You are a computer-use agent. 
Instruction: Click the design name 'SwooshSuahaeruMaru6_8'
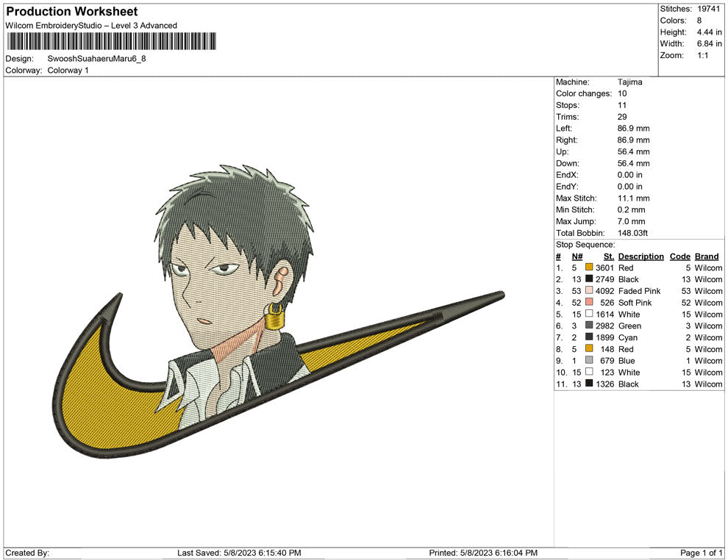[96, 59]
